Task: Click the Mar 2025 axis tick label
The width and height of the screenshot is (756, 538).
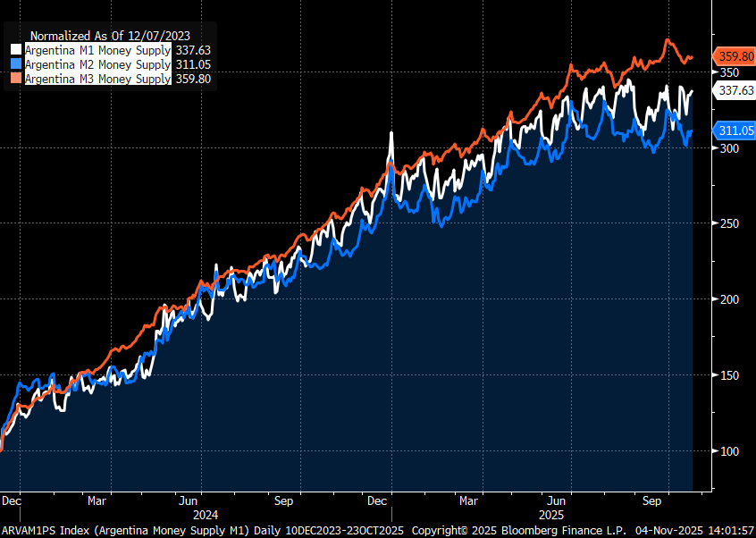Action: coord(469,501)
